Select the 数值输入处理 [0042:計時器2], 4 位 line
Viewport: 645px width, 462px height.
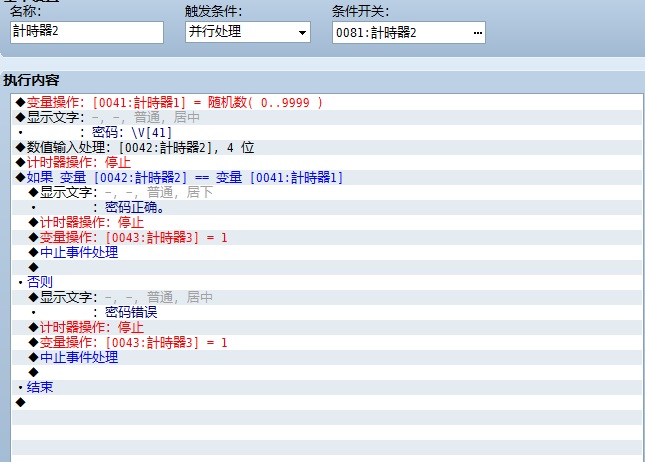pos(327,147)
